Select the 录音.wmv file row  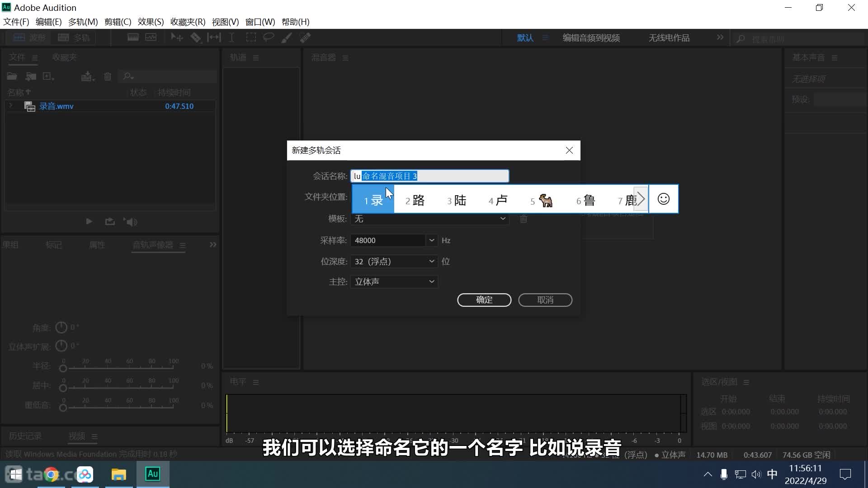pyautogui.click(x=110, y=106)
